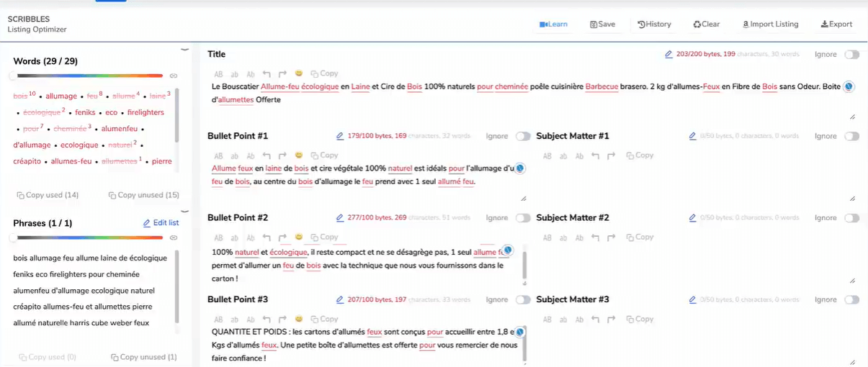Open Edit list for Phrases
868x367 pixels.
click(161, 223)
